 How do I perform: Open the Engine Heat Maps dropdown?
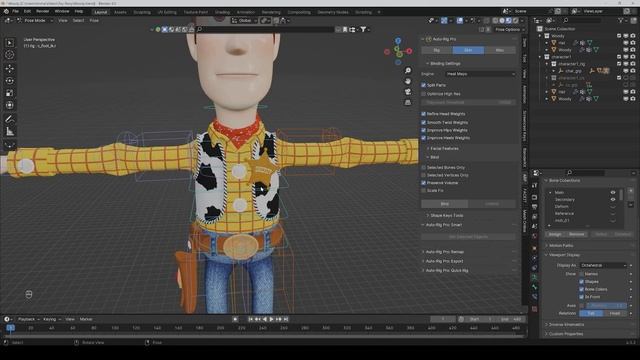tap(480, 74)
